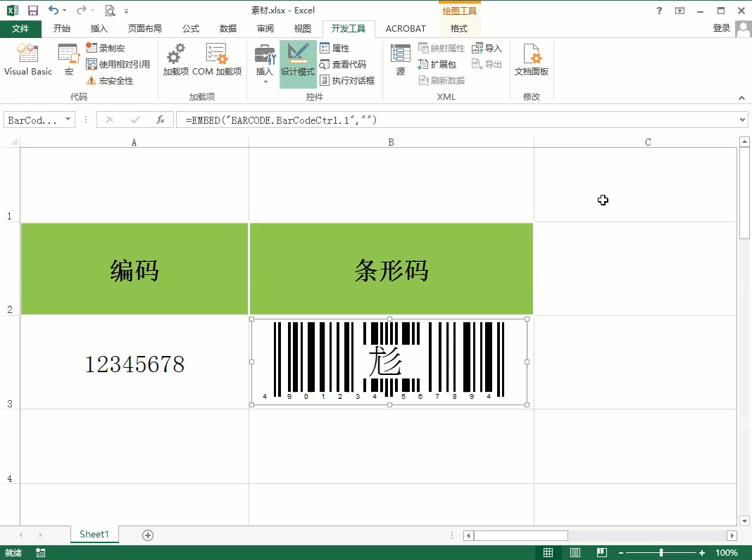Click Run Dialog (执行对话框)
Screen dimensions: 752x560
coord(347,80)
